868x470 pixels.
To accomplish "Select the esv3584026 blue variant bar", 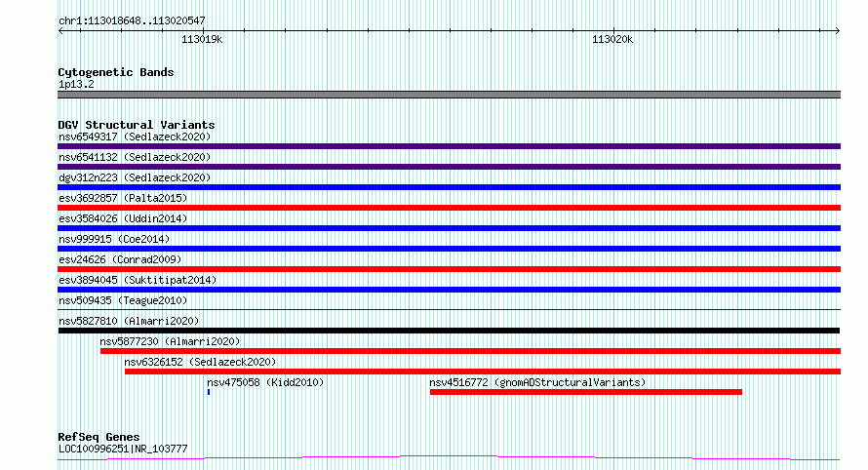I will [449, 228].
